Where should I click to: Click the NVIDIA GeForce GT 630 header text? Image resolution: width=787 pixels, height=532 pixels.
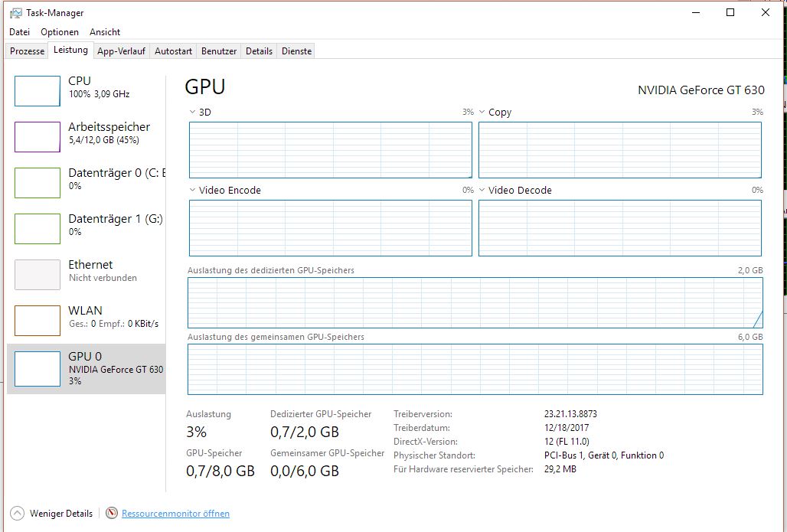pyautogui.click(x=701, y=90)
